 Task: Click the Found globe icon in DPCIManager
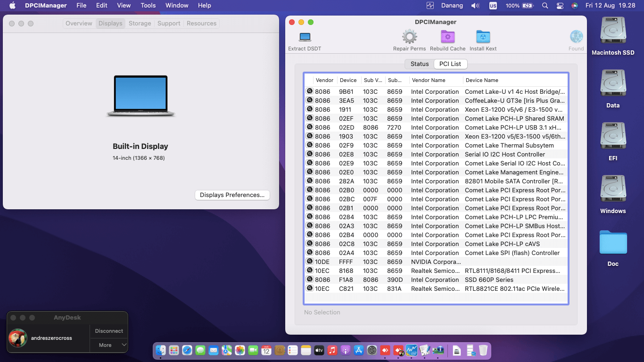(576, 37)
